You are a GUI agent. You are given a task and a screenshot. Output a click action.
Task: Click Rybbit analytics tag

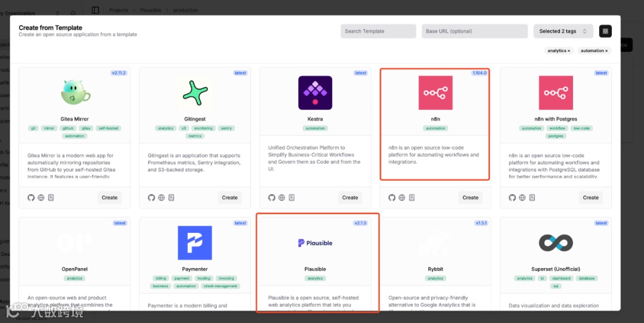435,279
